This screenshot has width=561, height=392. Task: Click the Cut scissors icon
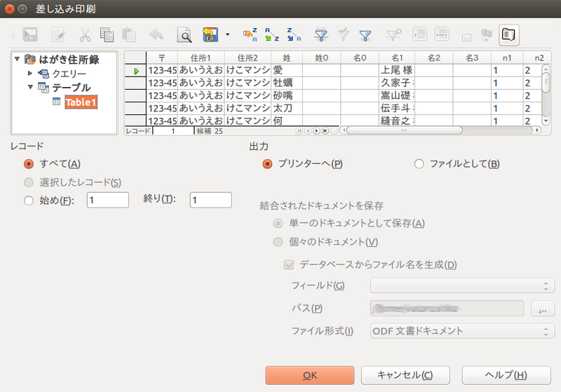(85, 34)
